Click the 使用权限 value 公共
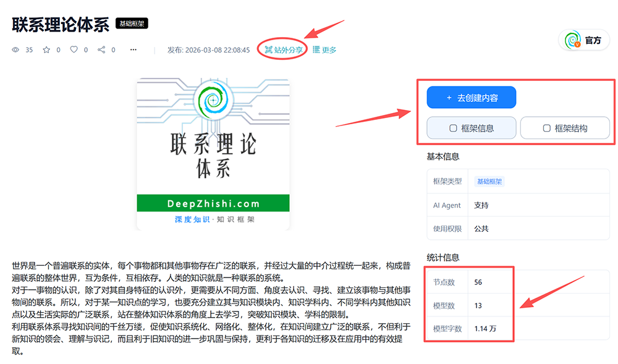Viewport: 618px width, 364px height. pyautogui.click(x=481, y=229)
